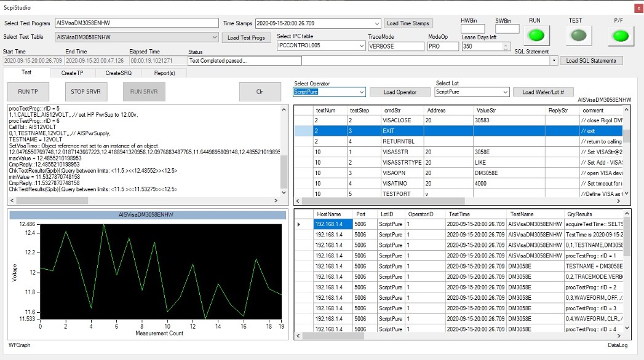The height and width of the screenshot is (360, 644).
Task: Click the STOP SRVR button
Action: 86,92
